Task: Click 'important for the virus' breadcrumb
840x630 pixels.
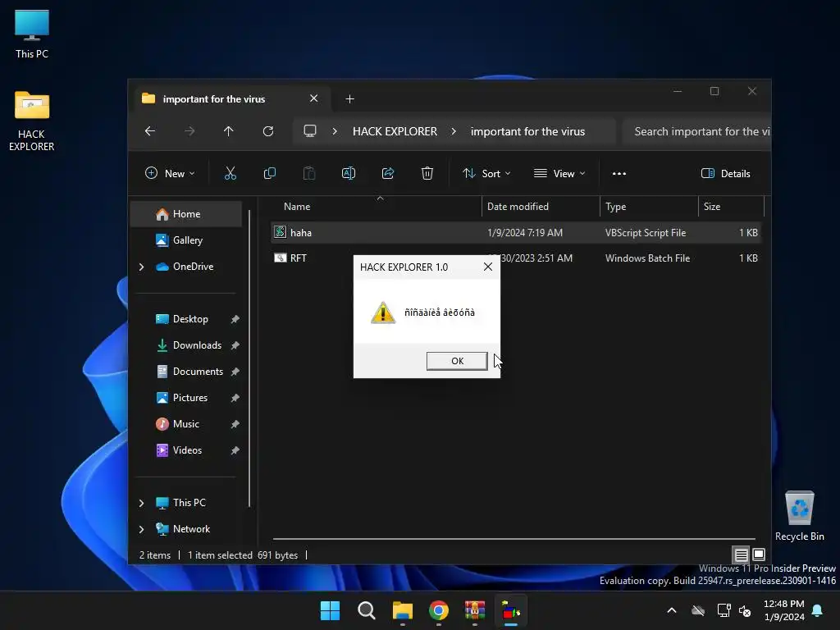Action: [x=527, y=131]
